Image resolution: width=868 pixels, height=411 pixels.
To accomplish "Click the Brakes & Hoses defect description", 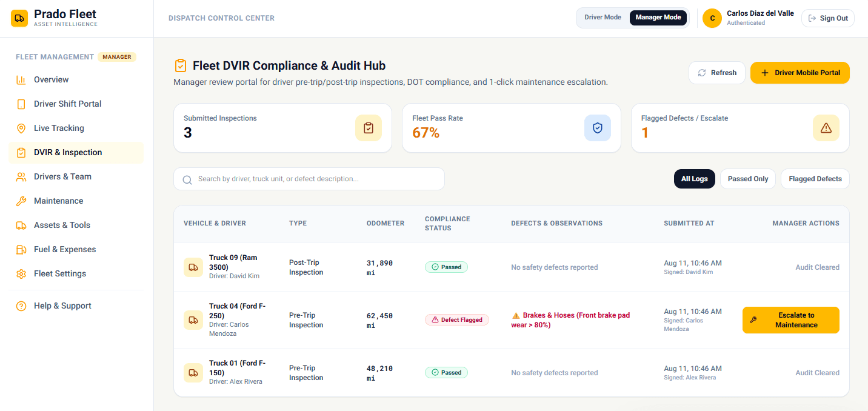I will point(571,320).
